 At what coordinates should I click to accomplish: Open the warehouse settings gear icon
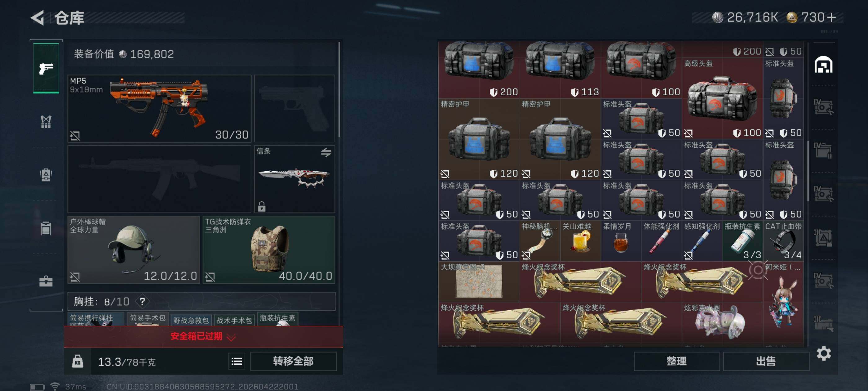[x=824, y=353]
